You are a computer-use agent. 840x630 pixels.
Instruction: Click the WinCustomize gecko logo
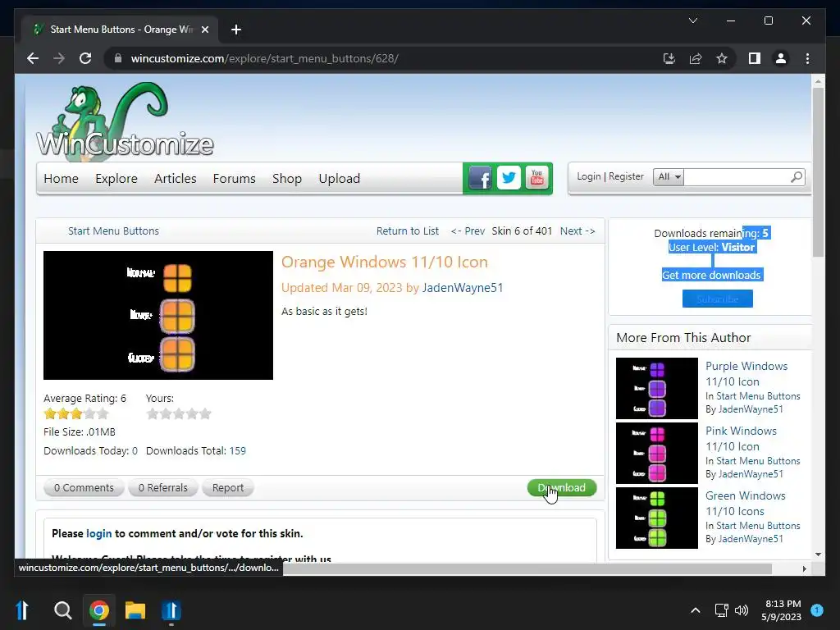125,121
